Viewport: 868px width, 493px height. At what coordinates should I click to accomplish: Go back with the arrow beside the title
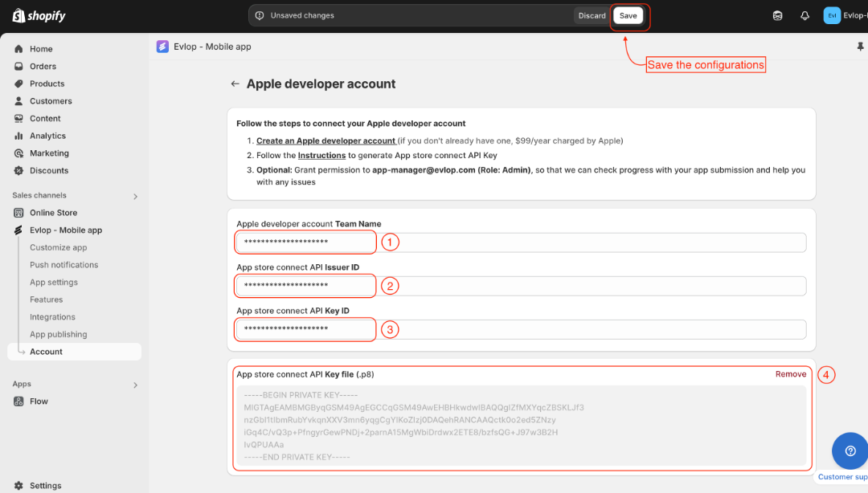[x=235, y=84]
